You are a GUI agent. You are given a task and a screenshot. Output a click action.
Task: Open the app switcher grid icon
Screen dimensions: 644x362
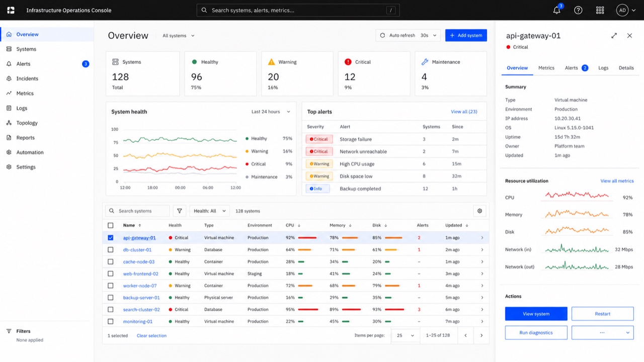point(600,10)
